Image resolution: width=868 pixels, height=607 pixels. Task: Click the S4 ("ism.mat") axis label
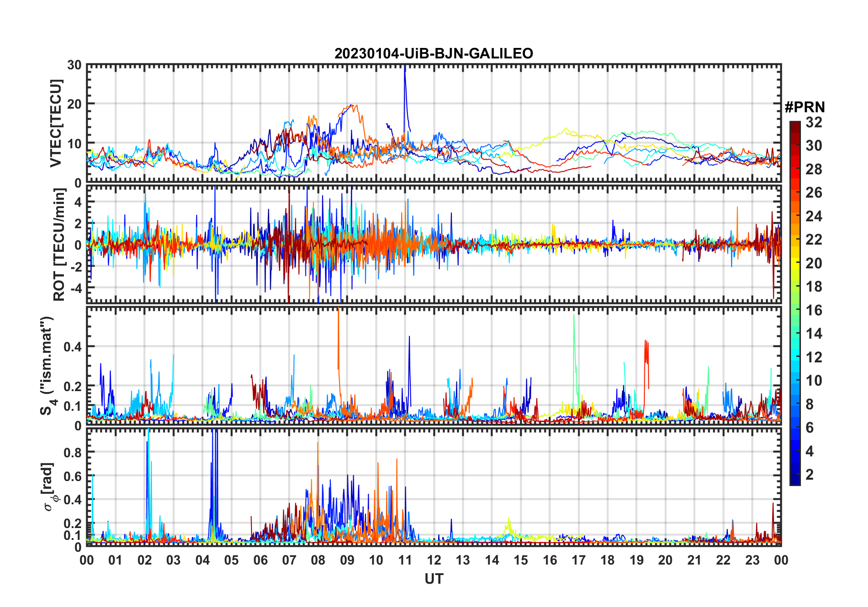pyautogui.click(x=47, y=366)
